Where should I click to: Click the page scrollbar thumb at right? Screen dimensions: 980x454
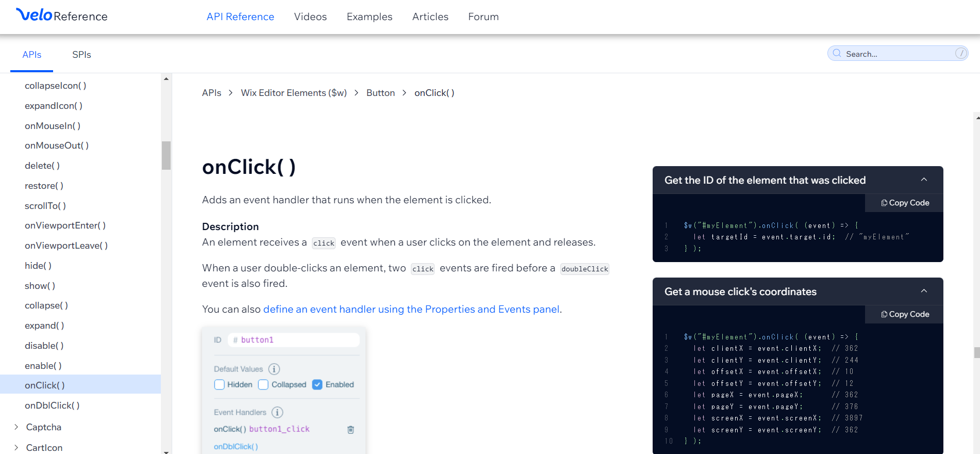point(977,352)
